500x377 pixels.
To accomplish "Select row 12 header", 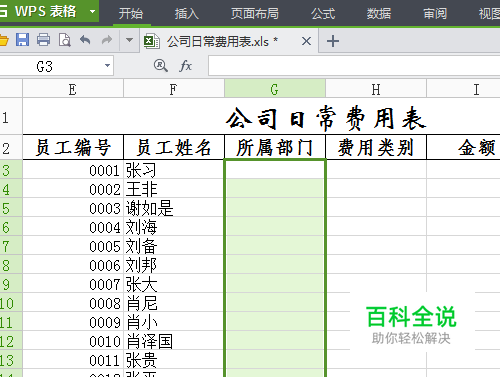I will point(11,341).
